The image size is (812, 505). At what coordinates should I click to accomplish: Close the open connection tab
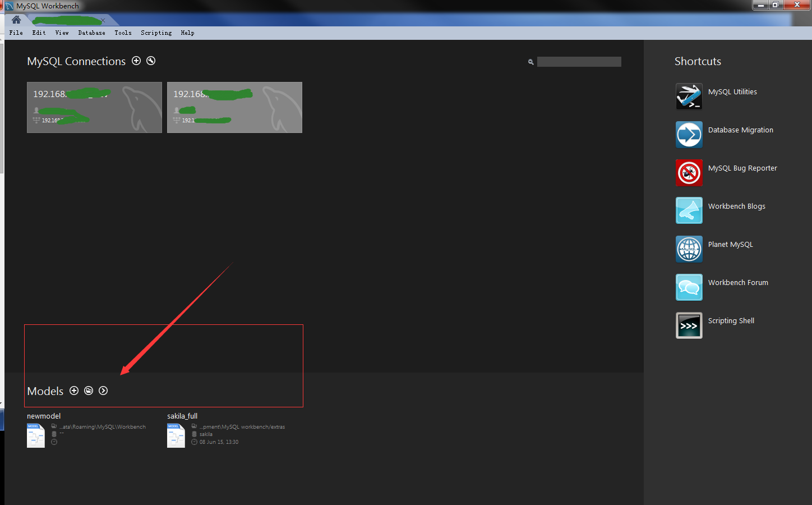pyautogui.click(x=103, y=20)
